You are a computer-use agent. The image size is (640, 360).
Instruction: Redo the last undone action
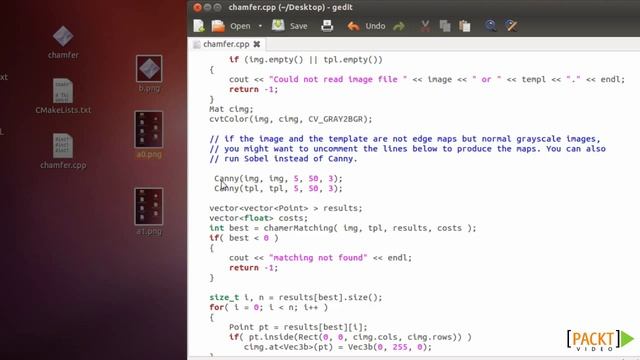pos(399,27)
